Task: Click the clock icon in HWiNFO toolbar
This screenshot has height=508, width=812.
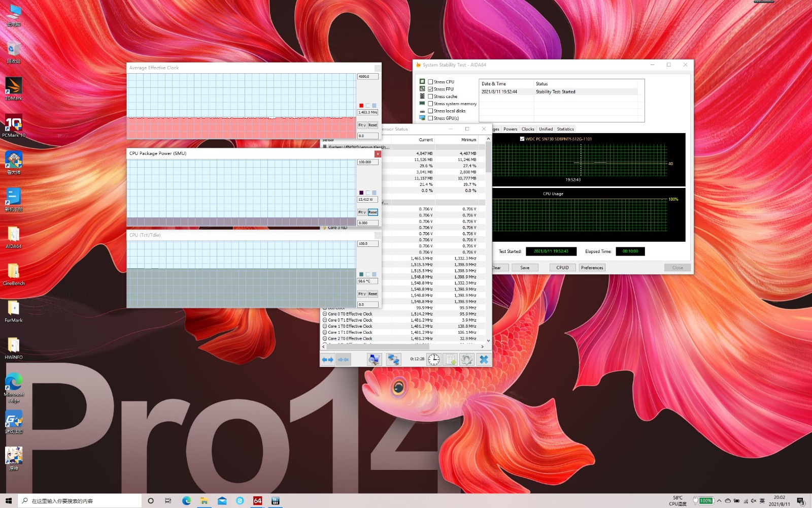Action: tap(434, 360)
